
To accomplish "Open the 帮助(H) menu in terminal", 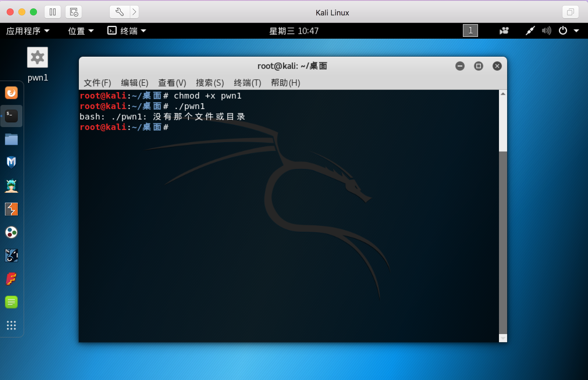I will tap(286, 83).
